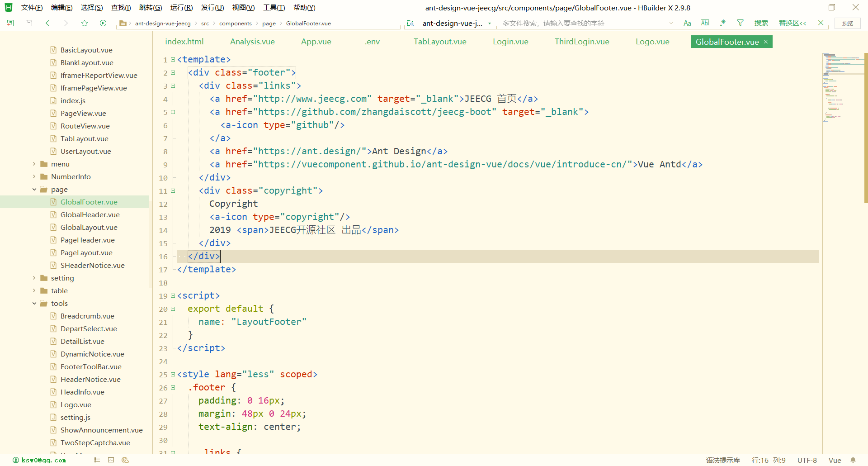This screenshot has height=466, width=868.
Task: Click the 搜索 search button
Action: [x=761, y=23]
